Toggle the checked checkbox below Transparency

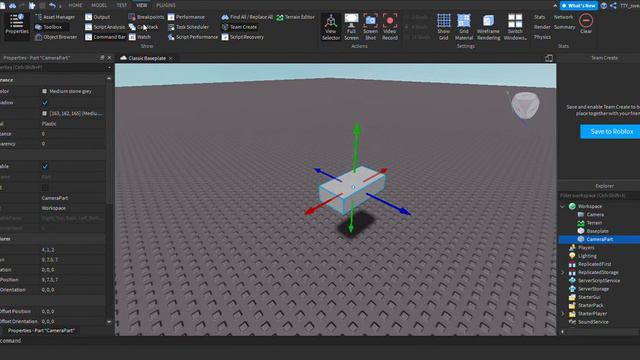tap(45, 166)
